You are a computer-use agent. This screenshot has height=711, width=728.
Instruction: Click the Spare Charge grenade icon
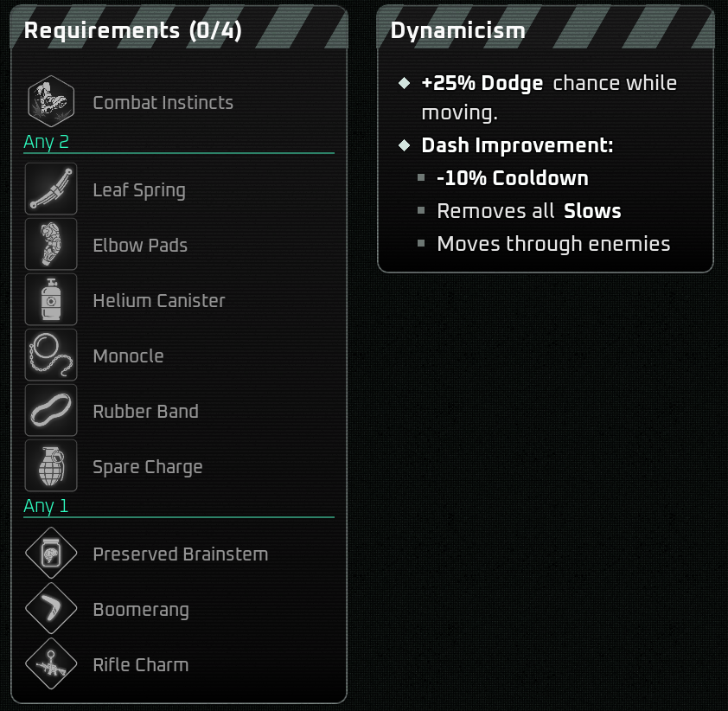point(51,466)
